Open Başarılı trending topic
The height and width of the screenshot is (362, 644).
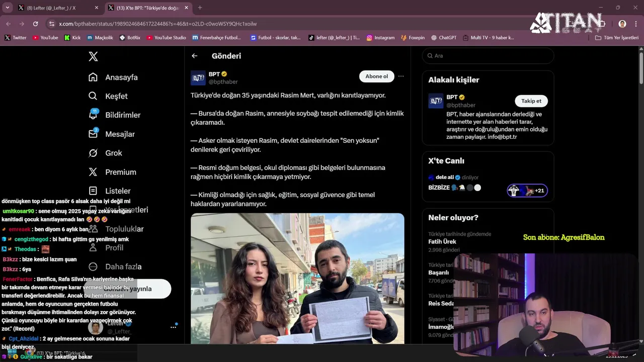tap(438, 273)
